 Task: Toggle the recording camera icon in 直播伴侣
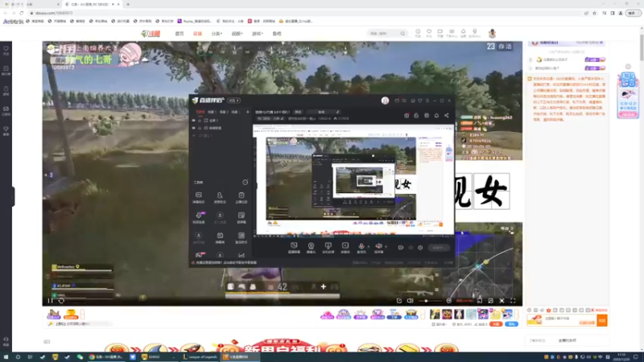point(400,248)
